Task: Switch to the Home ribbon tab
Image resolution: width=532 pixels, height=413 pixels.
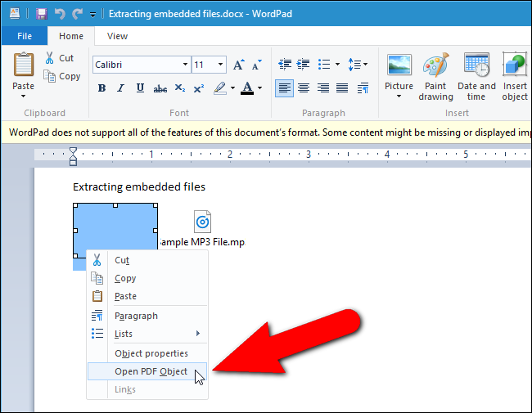Action: pyautogui.click(x=71, y=36)
